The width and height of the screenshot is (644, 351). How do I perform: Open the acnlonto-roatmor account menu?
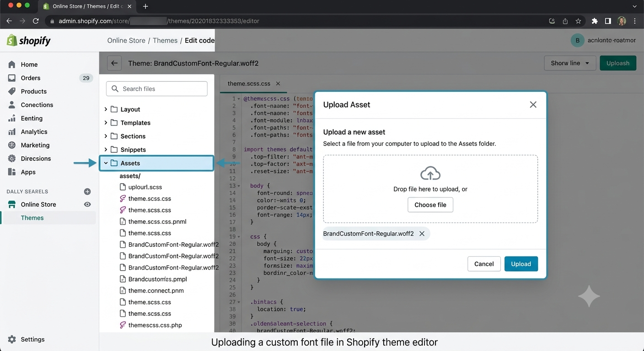[x=603, y=40]
